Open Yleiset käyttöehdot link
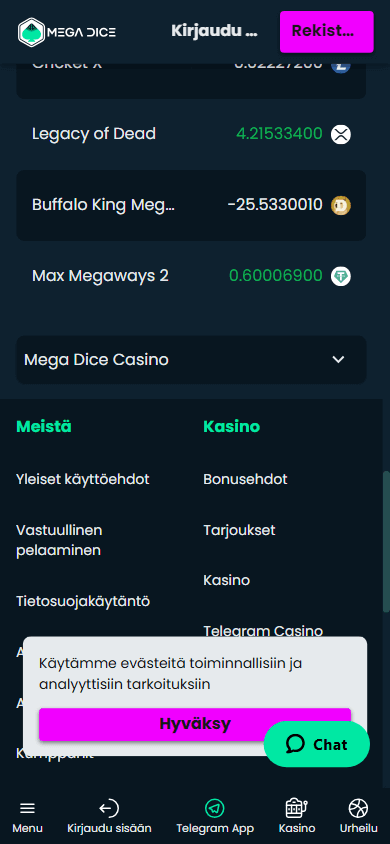Image resolution: width=390 pixels, height=844 pixels. point(83,479)
